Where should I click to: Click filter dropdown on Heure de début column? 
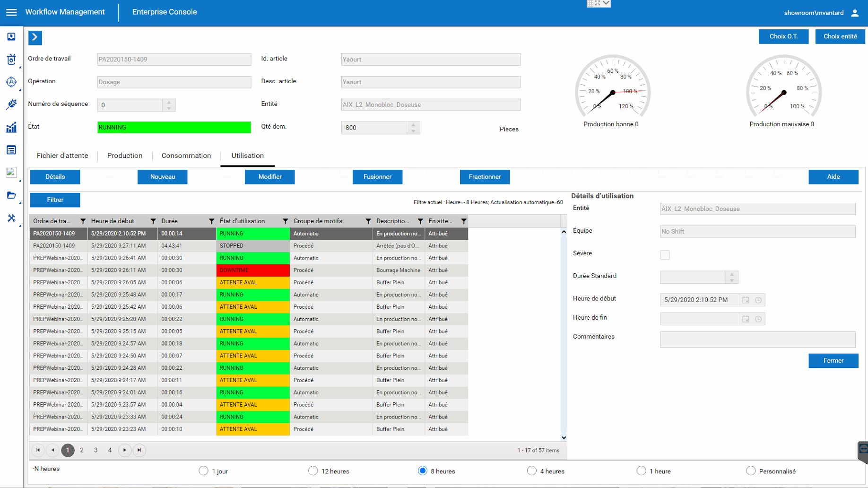coord(153,221)
